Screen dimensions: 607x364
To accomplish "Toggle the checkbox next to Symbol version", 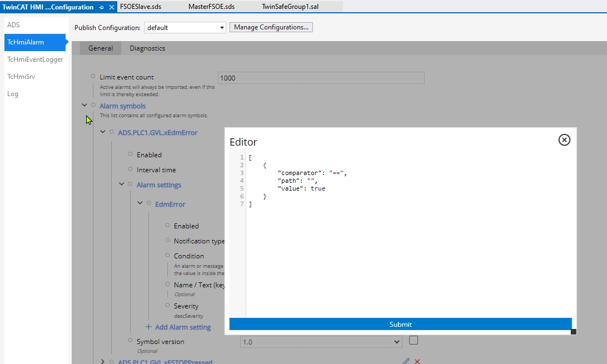I will (x=414, y=341).
